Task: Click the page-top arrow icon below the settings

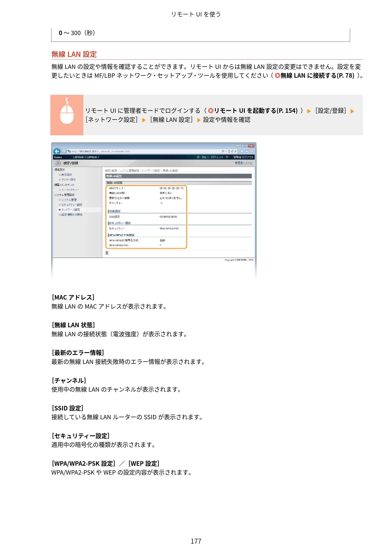Action: click(107, 253)
